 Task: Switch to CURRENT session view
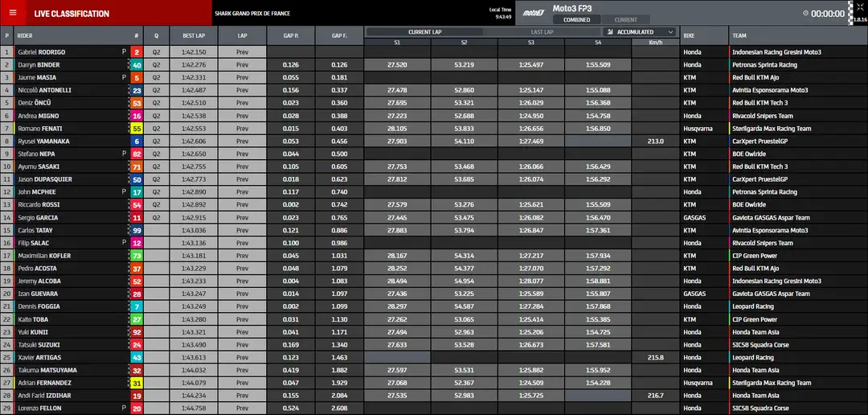point(625,20)
